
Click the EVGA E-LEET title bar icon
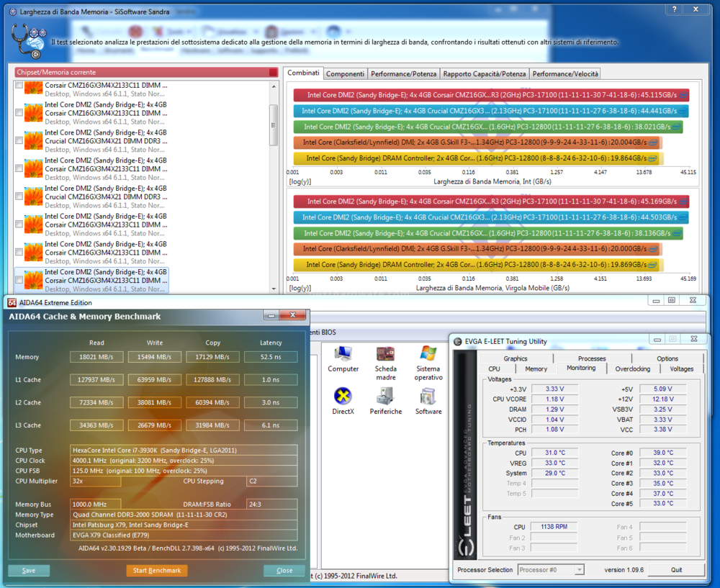coord(457,342)
